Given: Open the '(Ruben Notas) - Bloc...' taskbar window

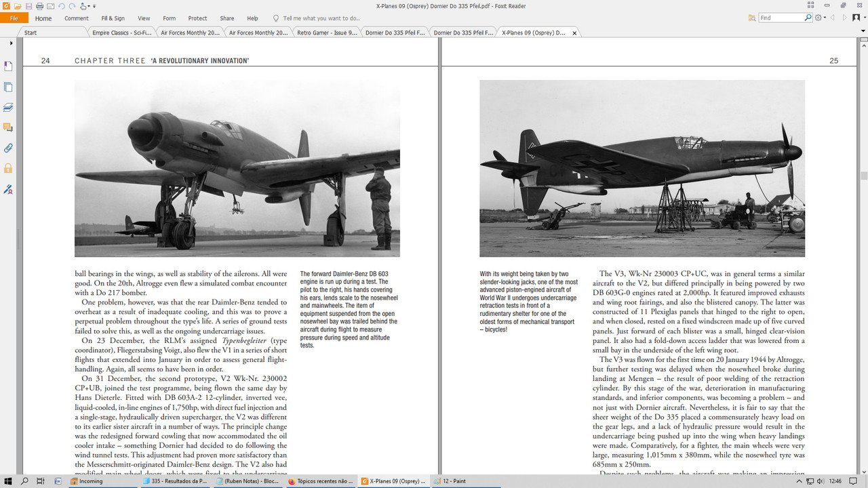Looking at the screenshot, I should 249,481.
